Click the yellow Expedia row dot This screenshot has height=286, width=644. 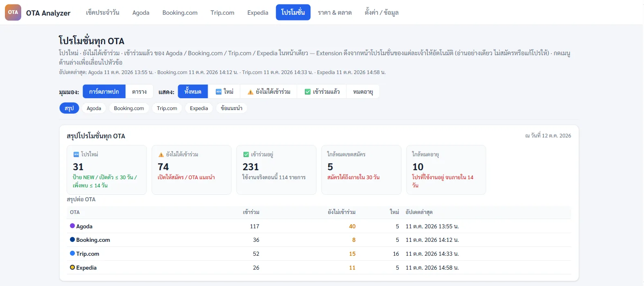click(72, 267)
